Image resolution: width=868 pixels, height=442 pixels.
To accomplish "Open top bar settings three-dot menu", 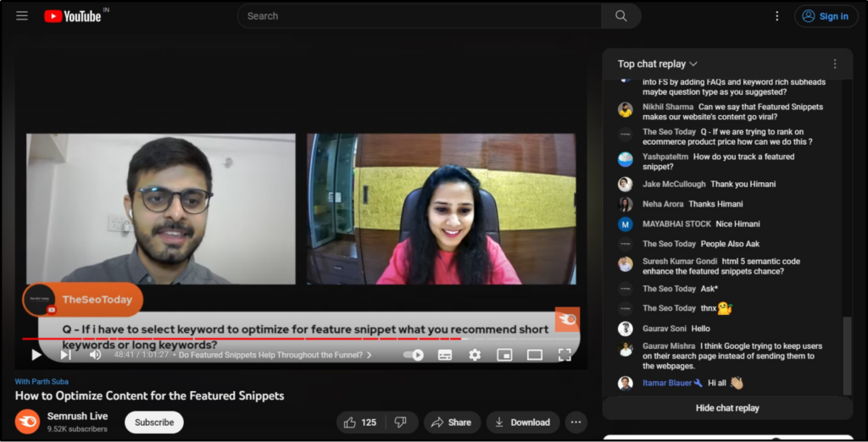I will coord(776,16).
